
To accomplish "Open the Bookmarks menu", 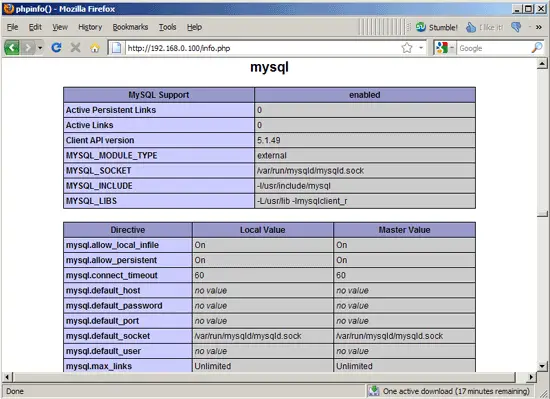I will pyautogui.click(x=130, y=27).
